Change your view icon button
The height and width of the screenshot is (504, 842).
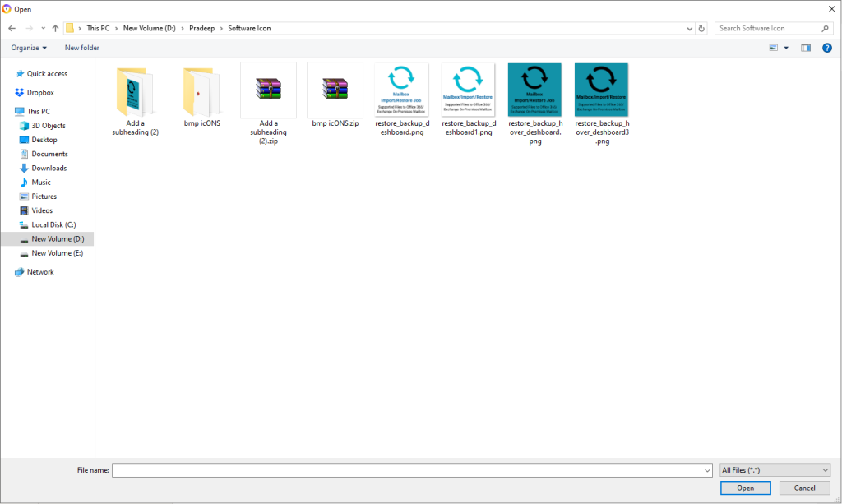click(x=773, y=48)
